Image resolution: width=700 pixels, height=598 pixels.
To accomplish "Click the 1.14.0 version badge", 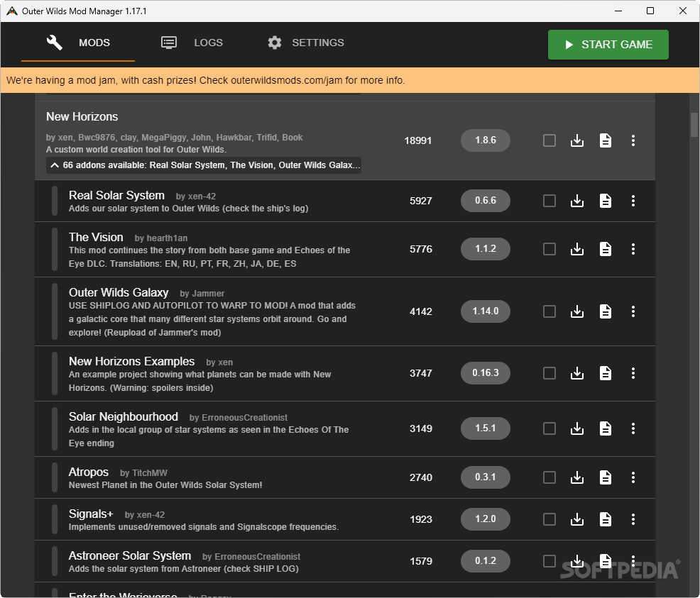I will pyautogui.click(x=486, y=311).
